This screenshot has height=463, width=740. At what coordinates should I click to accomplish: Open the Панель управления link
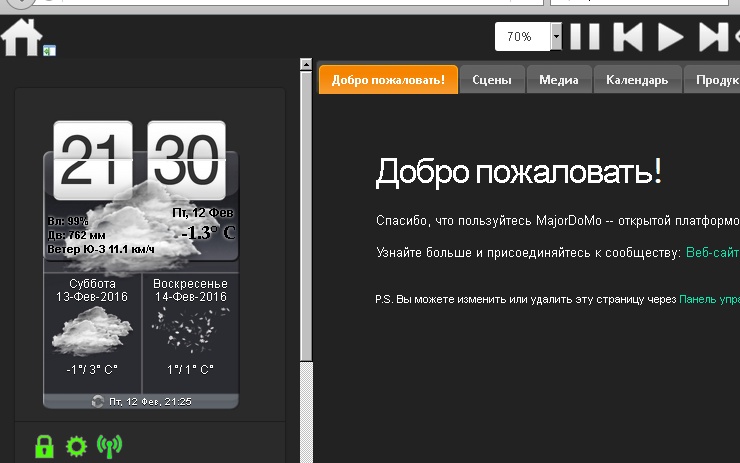709,299
